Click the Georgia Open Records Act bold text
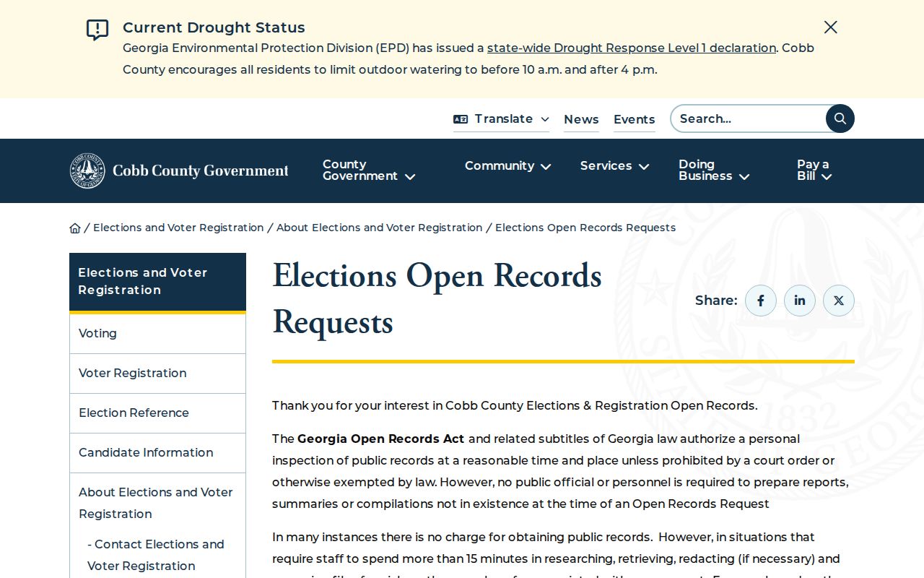The image size is (924, 578). tap(381, 439)
